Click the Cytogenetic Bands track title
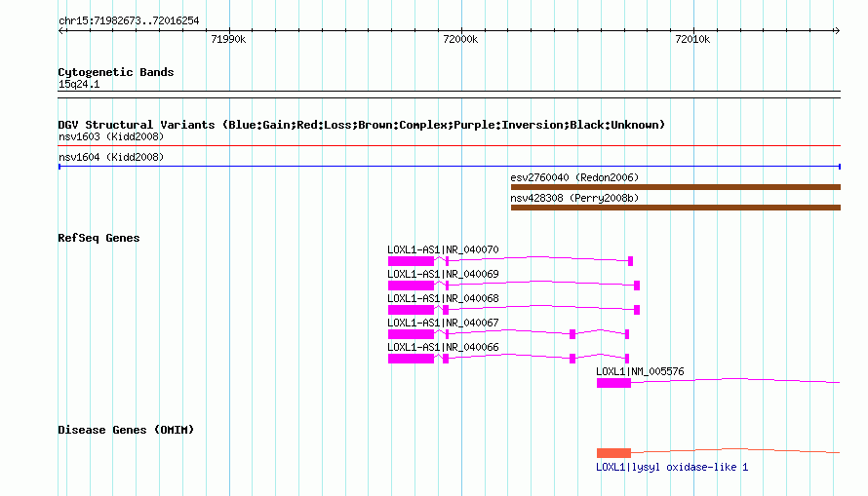This screenshot has height=496, width=868. (116, 72)
